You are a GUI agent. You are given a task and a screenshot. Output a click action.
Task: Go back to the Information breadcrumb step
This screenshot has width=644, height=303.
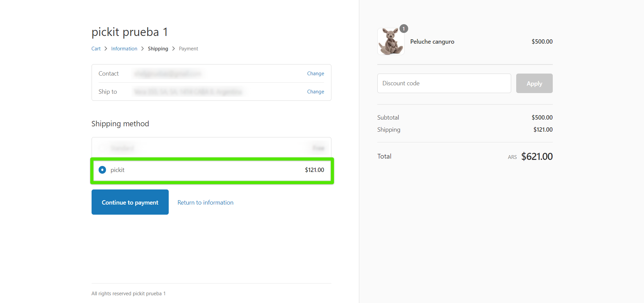pyautogui.click(x=124, y=49)
